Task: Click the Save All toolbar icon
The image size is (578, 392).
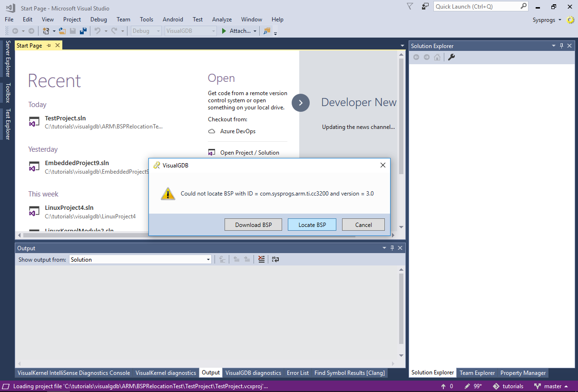Action: 83,31
